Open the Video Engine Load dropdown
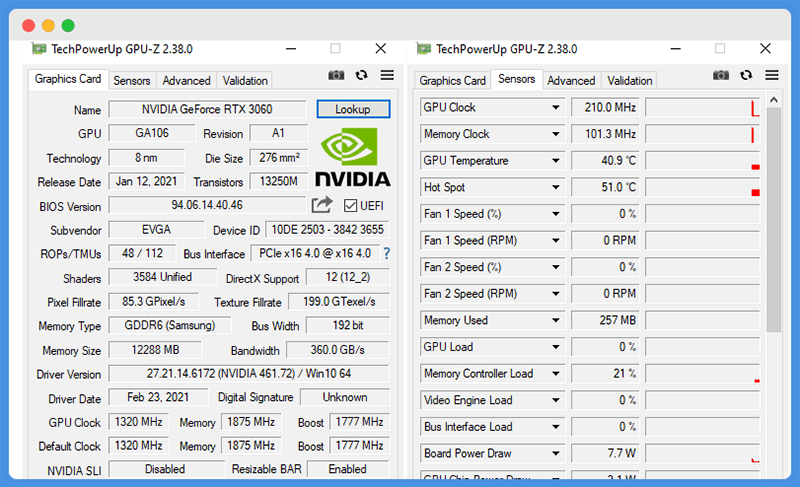 556,400
